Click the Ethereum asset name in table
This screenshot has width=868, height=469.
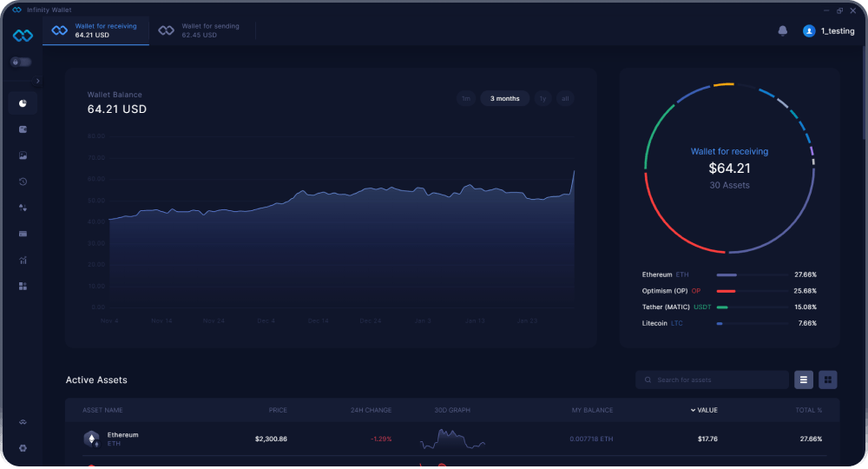[123, 435]
